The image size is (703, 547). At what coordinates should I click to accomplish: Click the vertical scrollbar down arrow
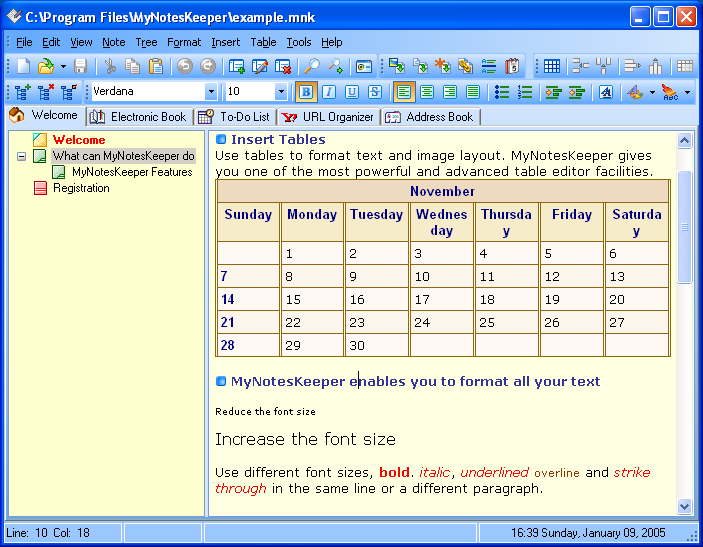pyautogui.click(x=685, y=506)
